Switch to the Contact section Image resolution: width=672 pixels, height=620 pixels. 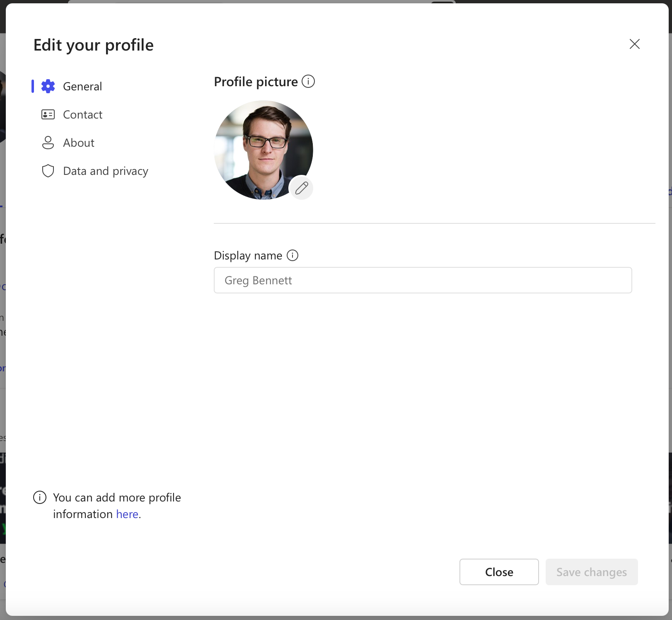point(82,114)
